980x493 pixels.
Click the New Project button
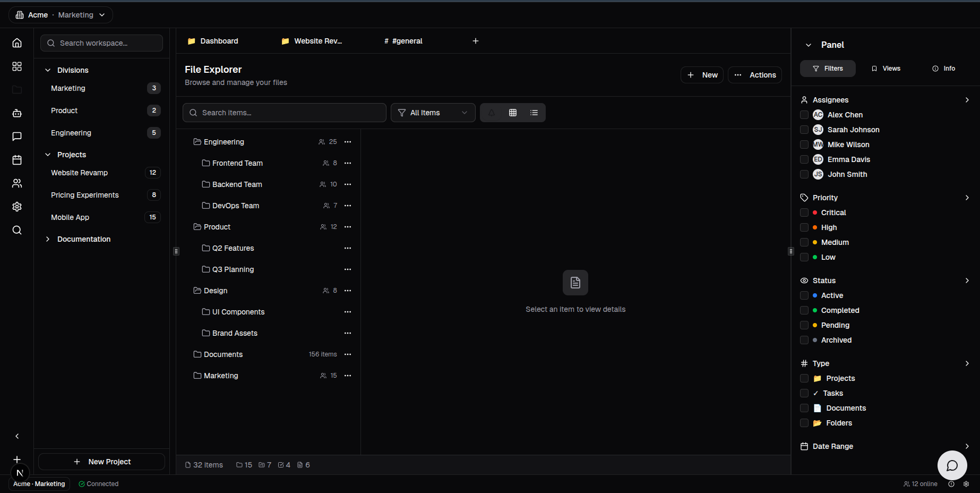click(102, 462)
